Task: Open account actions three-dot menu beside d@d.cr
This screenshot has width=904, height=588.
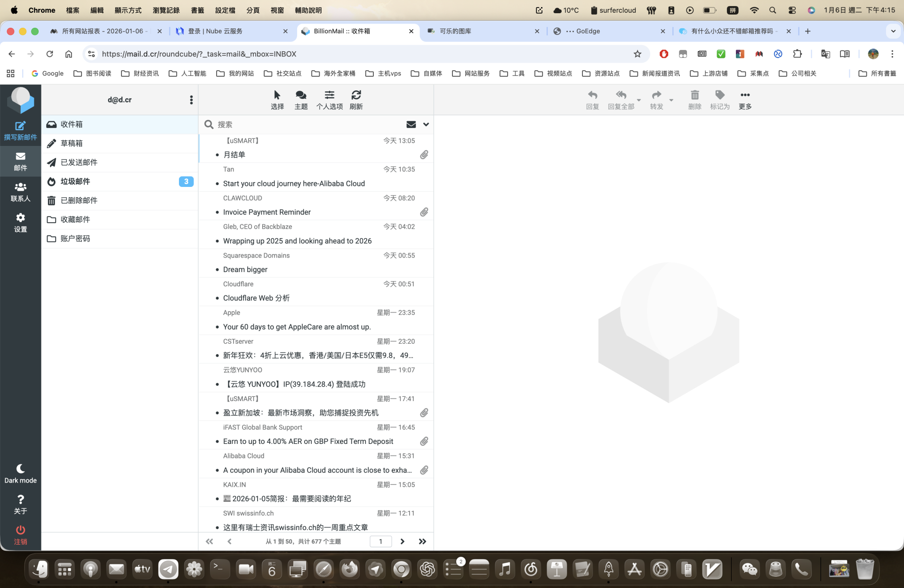Action: pos(191,100)
